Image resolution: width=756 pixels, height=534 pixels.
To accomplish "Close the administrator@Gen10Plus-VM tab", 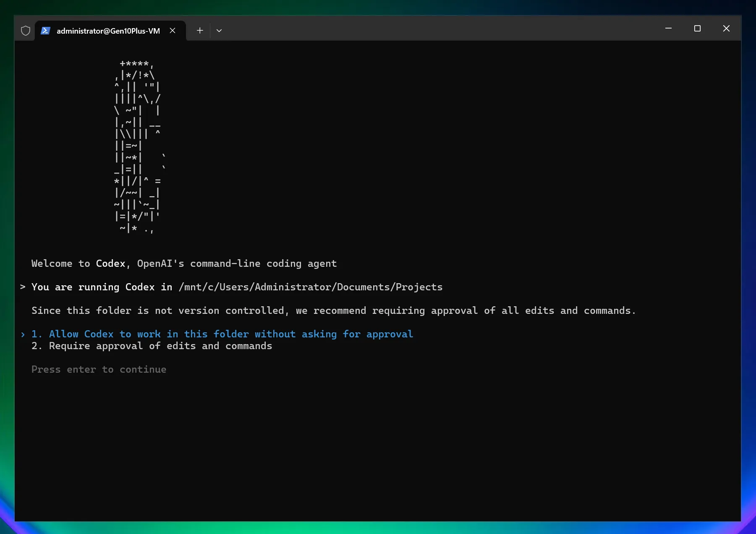I will (x=173, y=31).
